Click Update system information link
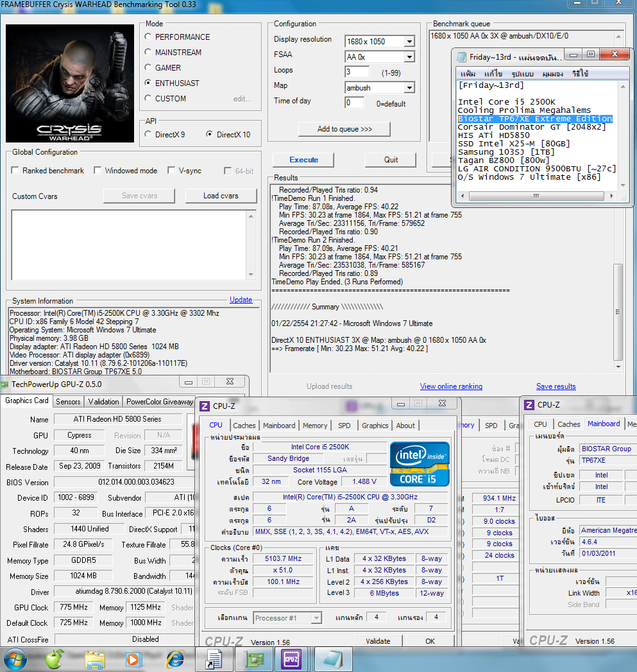The height and width of the screenshot is (672, 637). point(241,300)
